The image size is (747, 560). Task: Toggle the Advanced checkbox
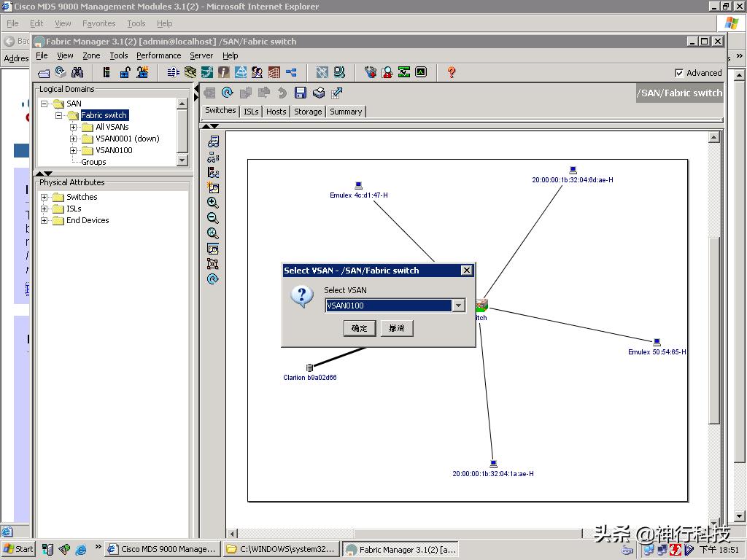679,73
